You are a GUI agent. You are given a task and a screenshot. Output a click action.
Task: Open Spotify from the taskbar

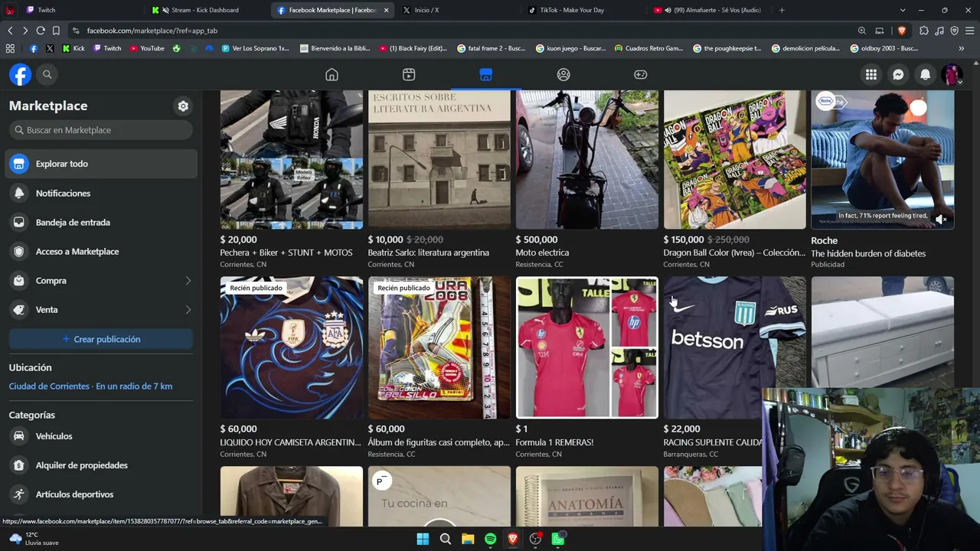(x=490, y=539)
